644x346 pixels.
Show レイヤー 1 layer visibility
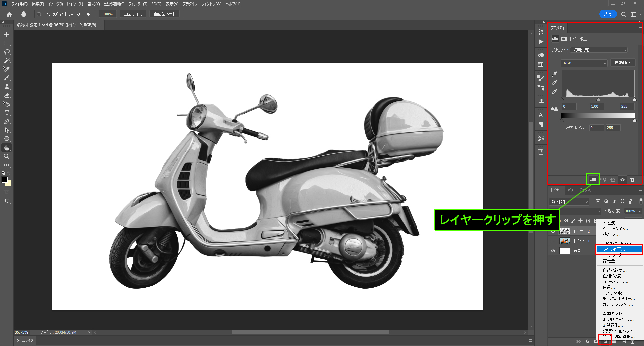click(553, 241)
